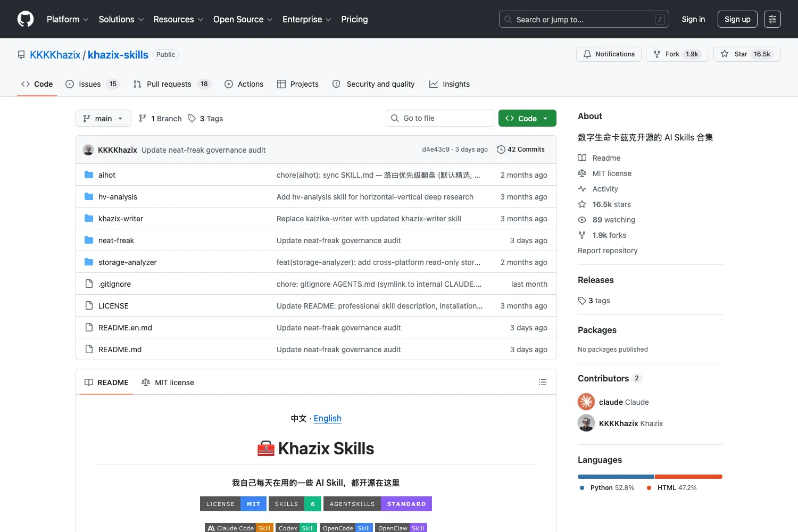Image resolution: width=798 pixels, height=532 pixels.
Task: Open the GitHub homepage logo
Action: (x=26, y=19)
